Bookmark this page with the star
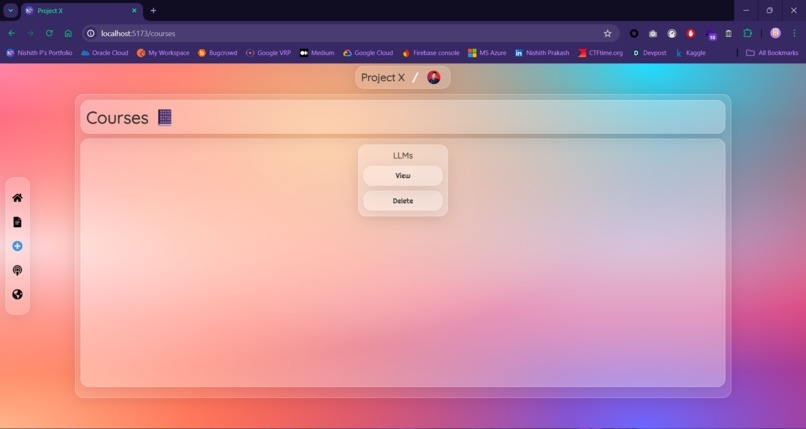 tap(608, 33)
